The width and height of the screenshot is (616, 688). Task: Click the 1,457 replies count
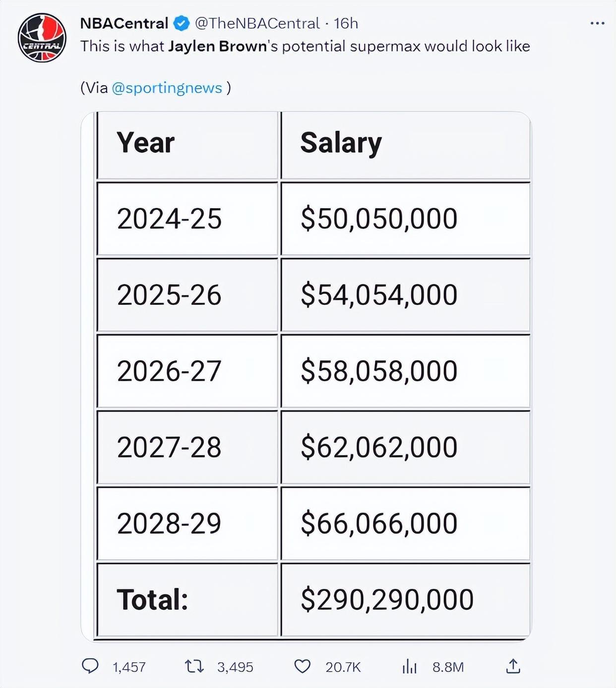[129, 667]
